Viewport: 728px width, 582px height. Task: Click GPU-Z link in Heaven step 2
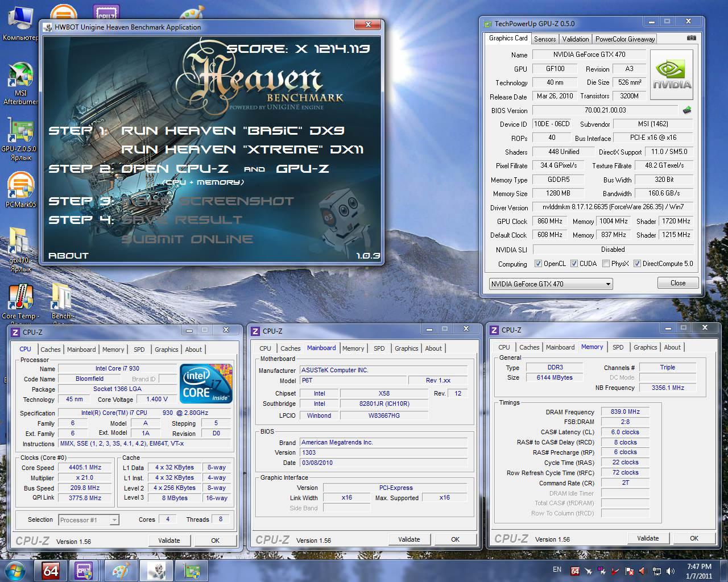tap(302, 168)
